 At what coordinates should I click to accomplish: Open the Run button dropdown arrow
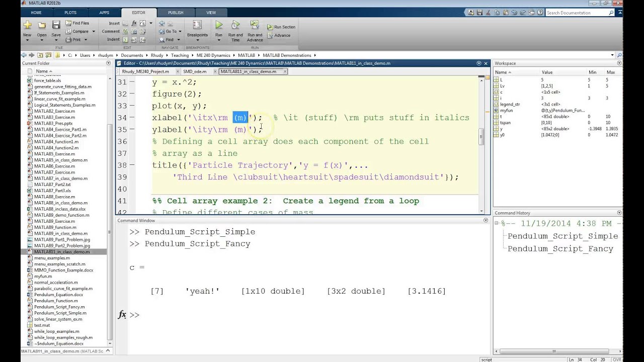pos(219,40)
